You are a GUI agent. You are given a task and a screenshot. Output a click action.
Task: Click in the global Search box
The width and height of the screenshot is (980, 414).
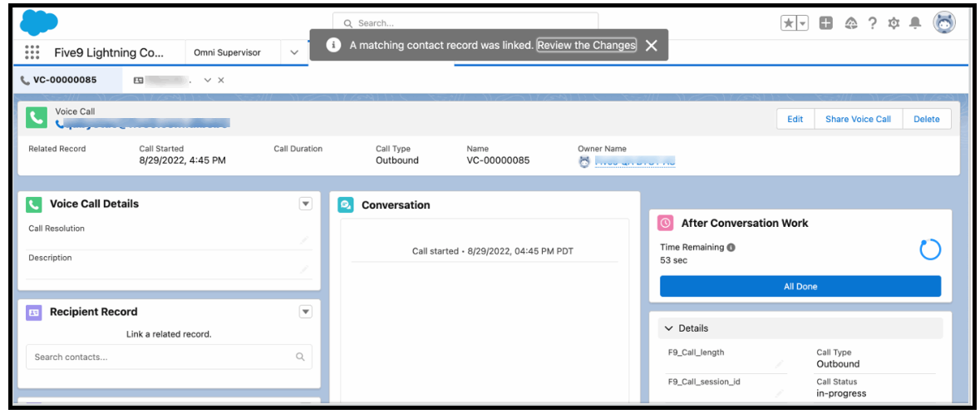click(465, 23)
